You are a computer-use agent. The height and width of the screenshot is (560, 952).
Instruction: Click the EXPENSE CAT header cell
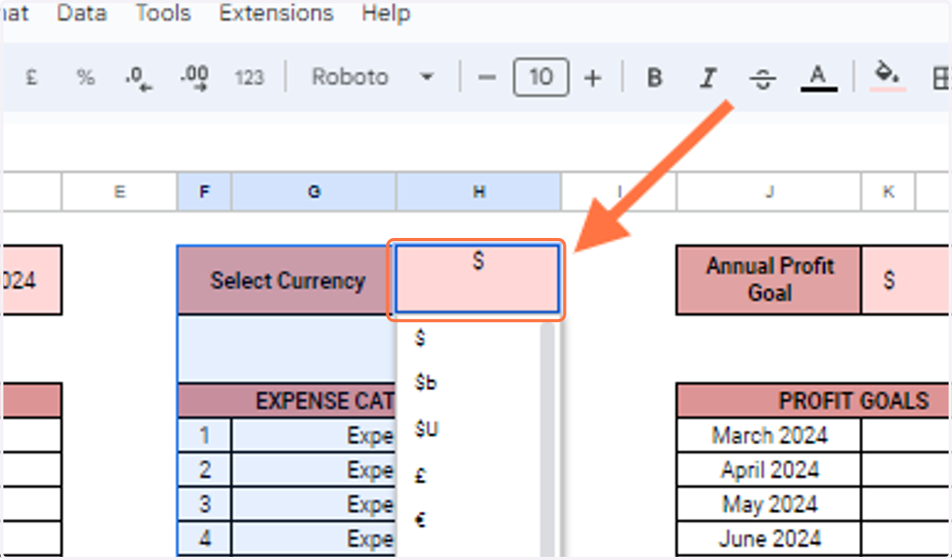287,401
